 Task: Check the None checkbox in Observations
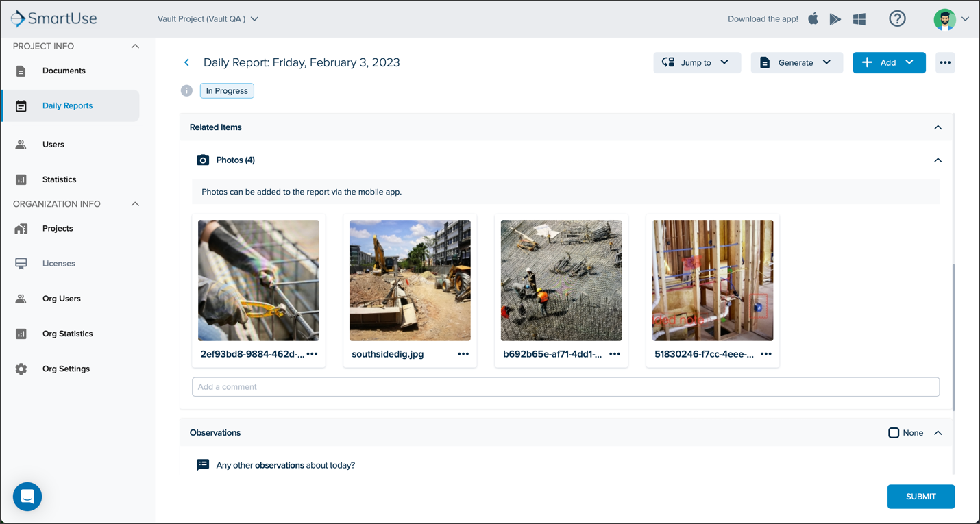pos(894,433)
